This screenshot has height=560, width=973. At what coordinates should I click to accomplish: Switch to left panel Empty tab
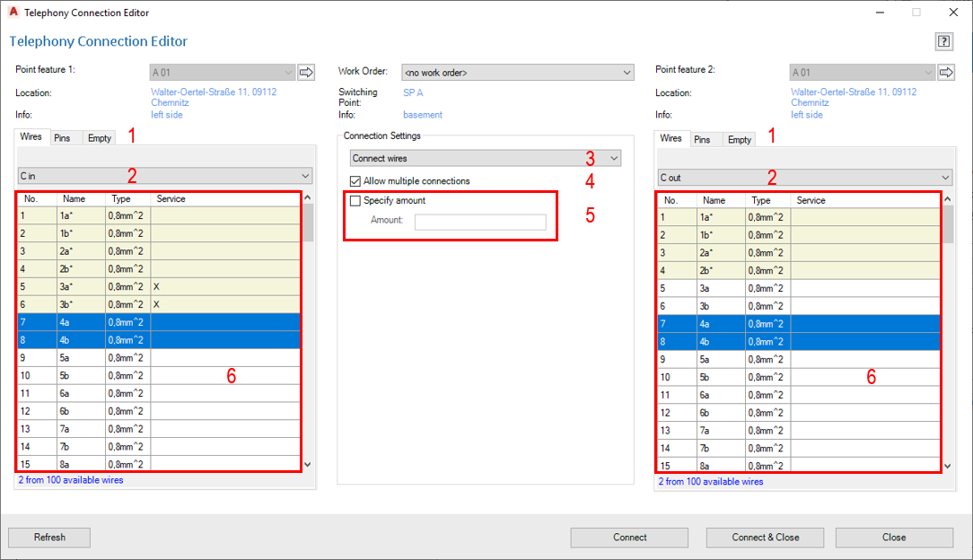[100, 138]
